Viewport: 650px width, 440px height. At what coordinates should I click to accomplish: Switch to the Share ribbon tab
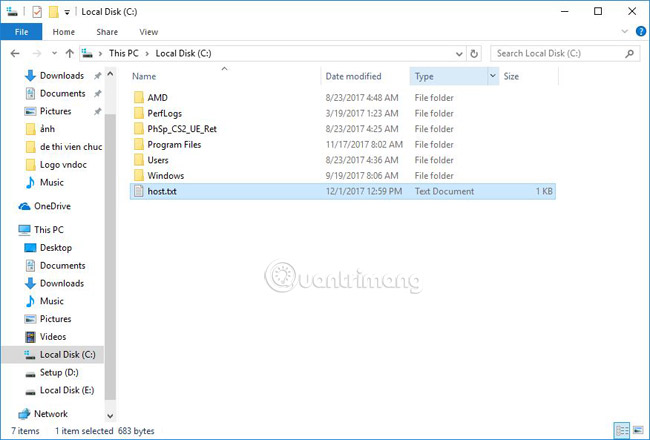tap(107, 32)
